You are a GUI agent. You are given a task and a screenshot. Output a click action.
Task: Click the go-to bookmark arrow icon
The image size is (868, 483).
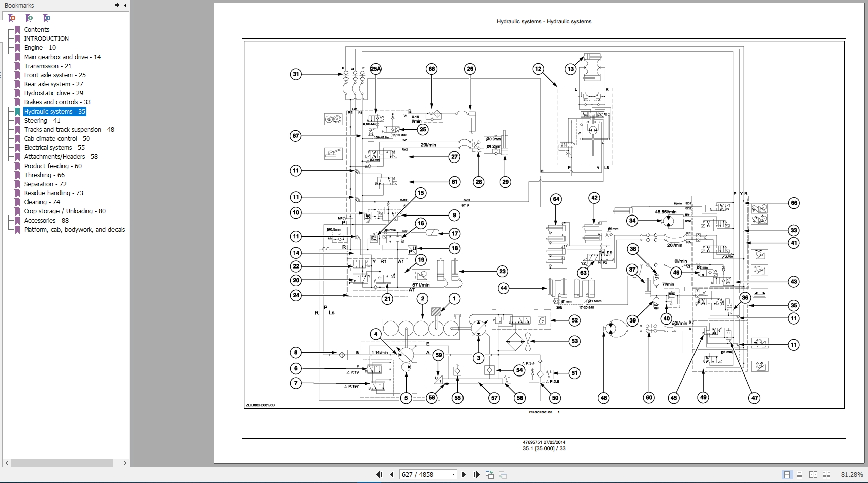[x=47, y=18]
